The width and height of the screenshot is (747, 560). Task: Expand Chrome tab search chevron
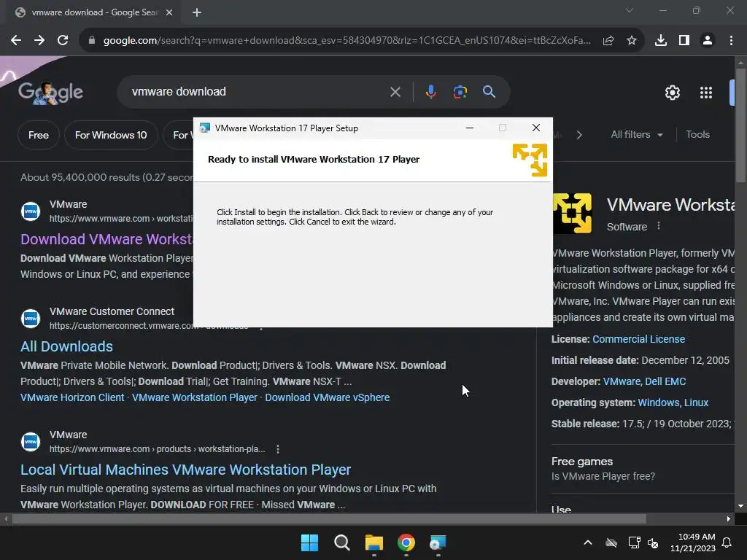pyautogui.click(x=630, y=10)
